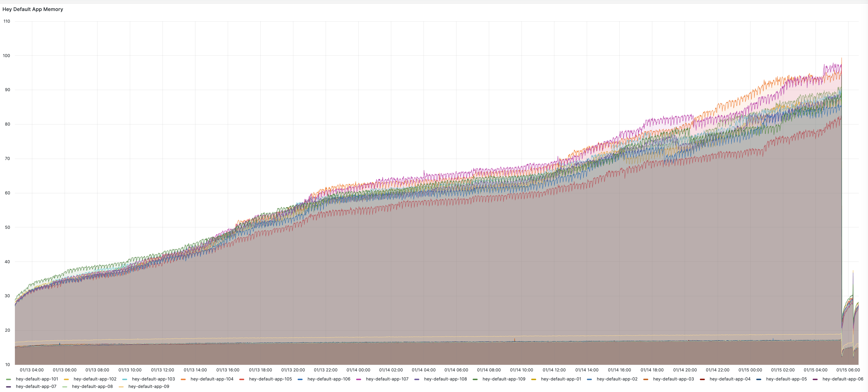Click the green swatch for hey-default-app-101

(x=8, y=379)
